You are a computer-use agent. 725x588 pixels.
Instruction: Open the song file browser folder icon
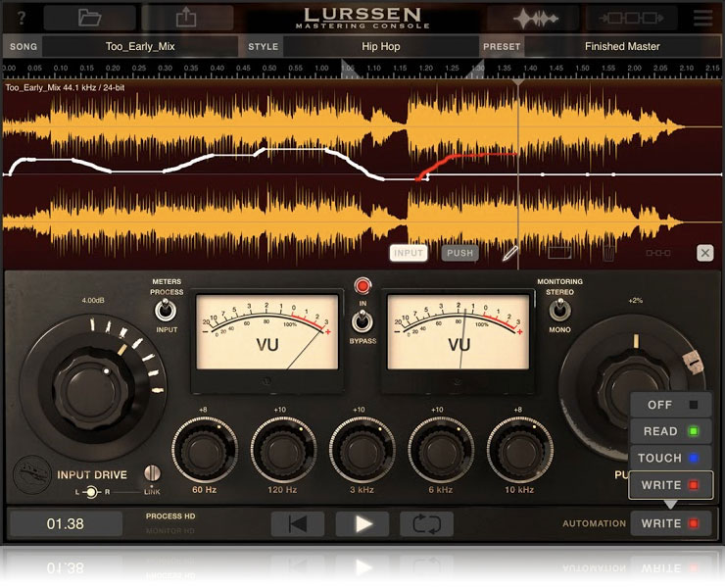pos(90,18)
